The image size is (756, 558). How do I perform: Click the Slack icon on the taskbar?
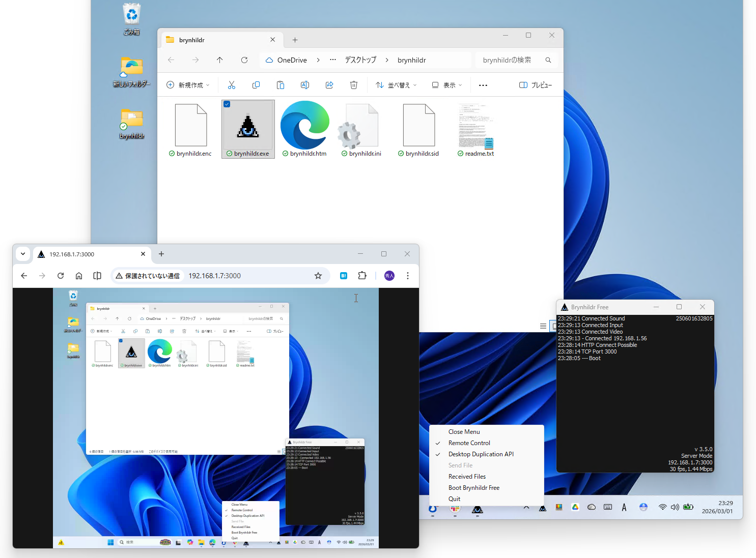pyautogui.click(x=455, y=508)
